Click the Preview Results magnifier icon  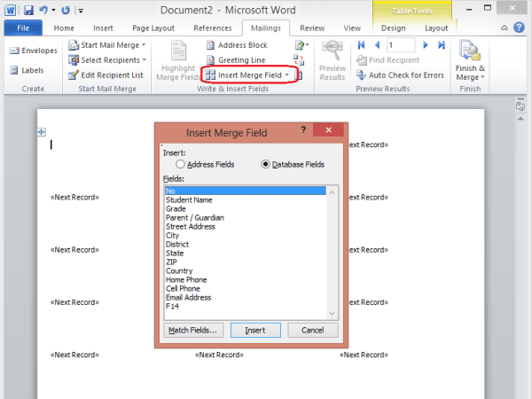point(332,51)
